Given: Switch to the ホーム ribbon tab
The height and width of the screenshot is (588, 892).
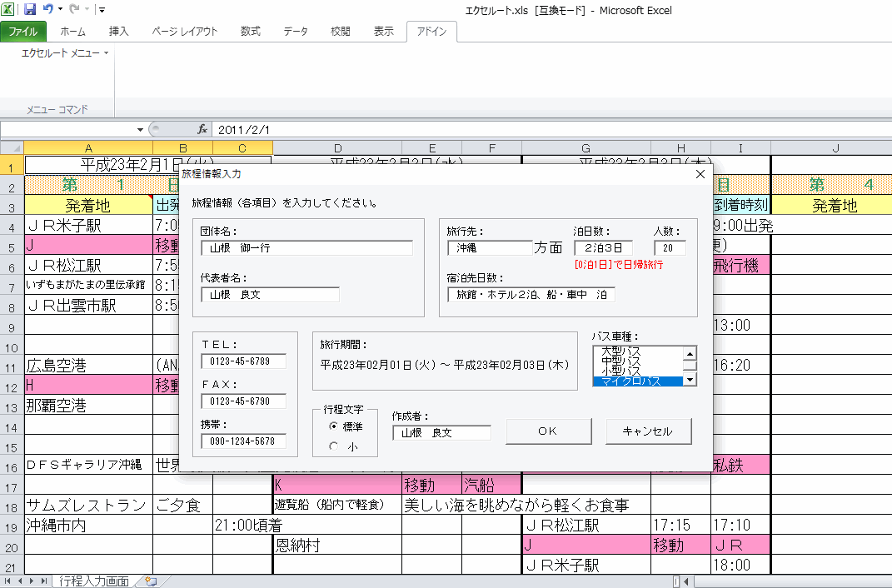Looking at the screenshot, I should point(72,32).
